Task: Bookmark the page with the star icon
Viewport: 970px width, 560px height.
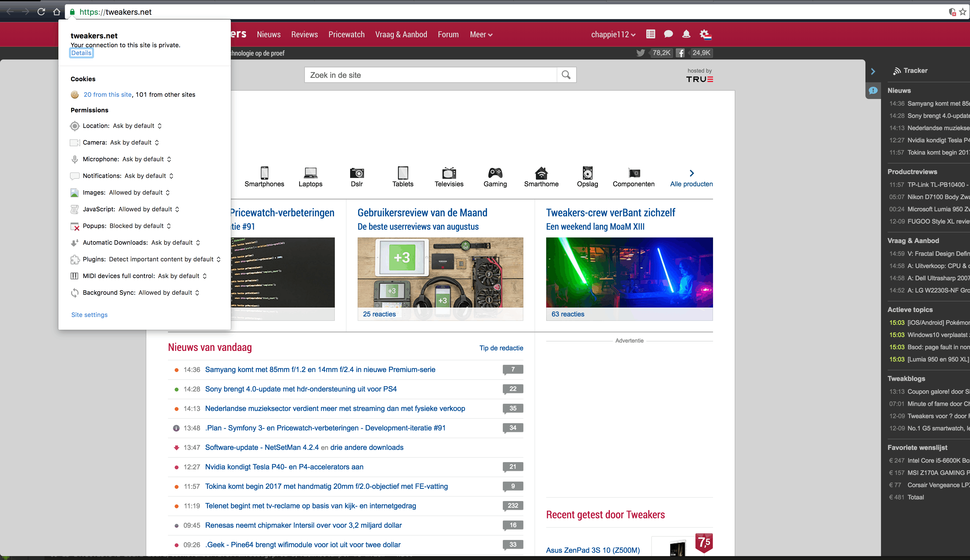Action: click(x=963, y=12)
